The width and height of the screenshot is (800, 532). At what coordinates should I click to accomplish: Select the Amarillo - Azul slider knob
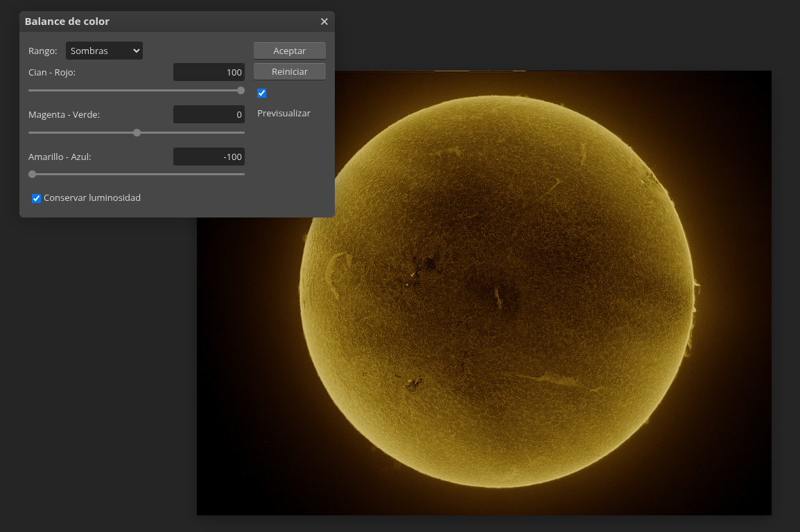[x=32, y=174]
